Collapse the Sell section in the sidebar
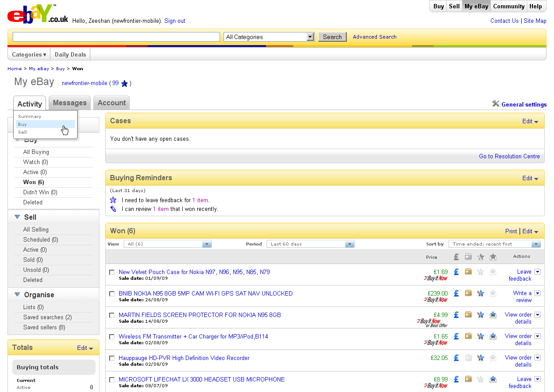The width and height of the screenshot is (554, 392). click(18, 217)
